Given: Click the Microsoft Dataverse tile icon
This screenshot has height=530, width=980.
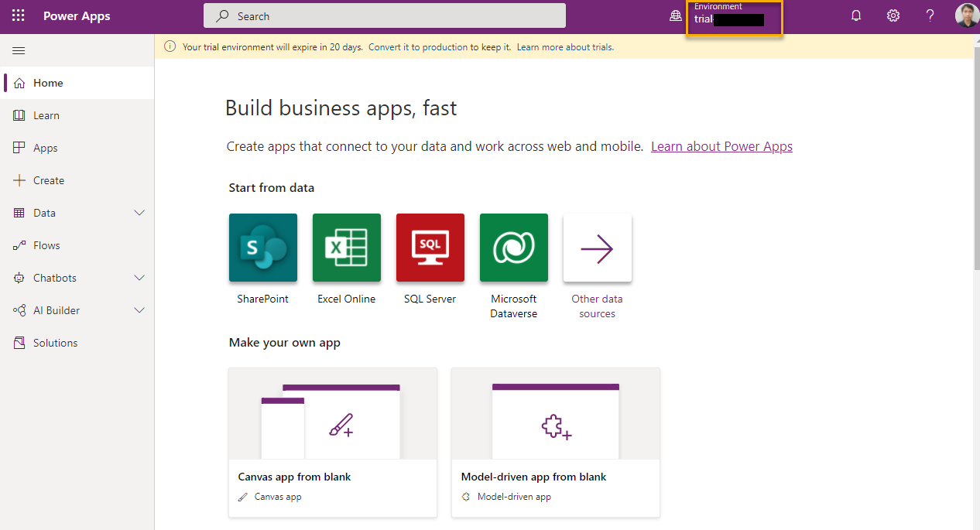Looking at the screenshot, I should point(514,248).
